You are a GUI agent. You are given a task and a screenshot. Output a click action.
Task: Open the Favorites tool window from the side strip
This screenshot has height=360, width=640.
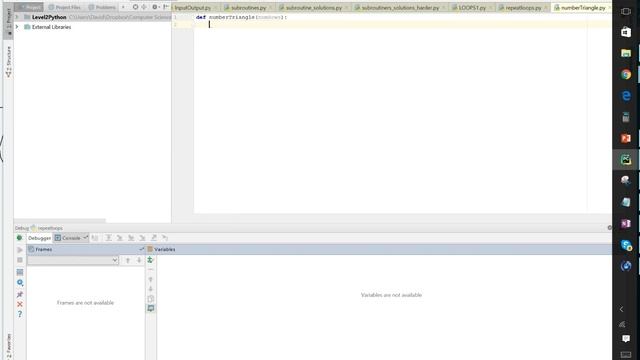[9, 346]
